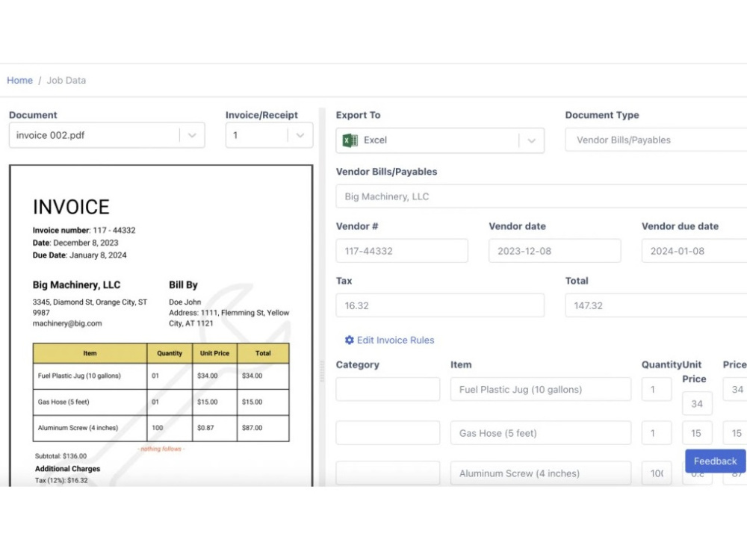
Task: Click the Tax field showing 16.32
Action: coord(440,305)
